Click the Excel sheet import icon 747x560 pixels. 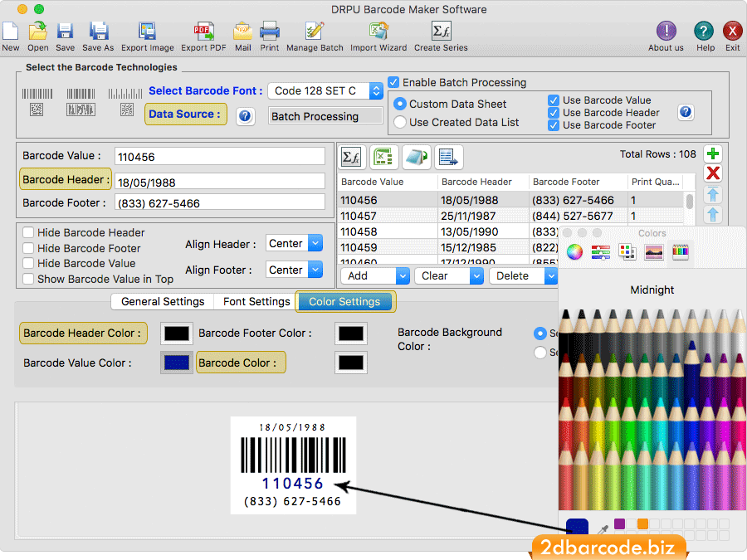tap(383, 157)
